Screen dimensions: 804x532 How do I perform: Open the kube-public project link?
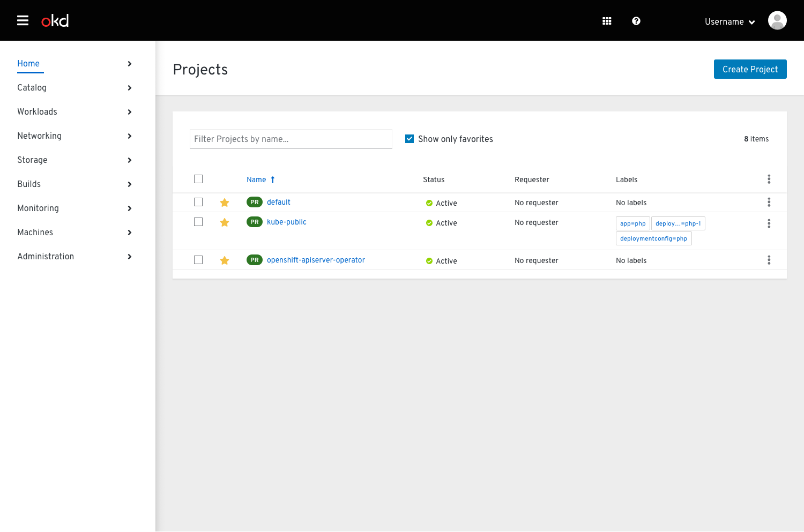click(x=287, y=222)
